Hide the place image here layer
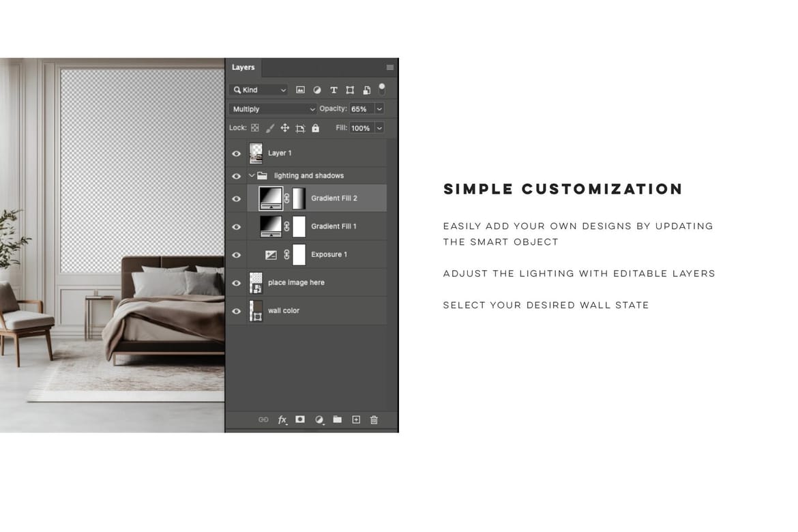 point(236,282)
